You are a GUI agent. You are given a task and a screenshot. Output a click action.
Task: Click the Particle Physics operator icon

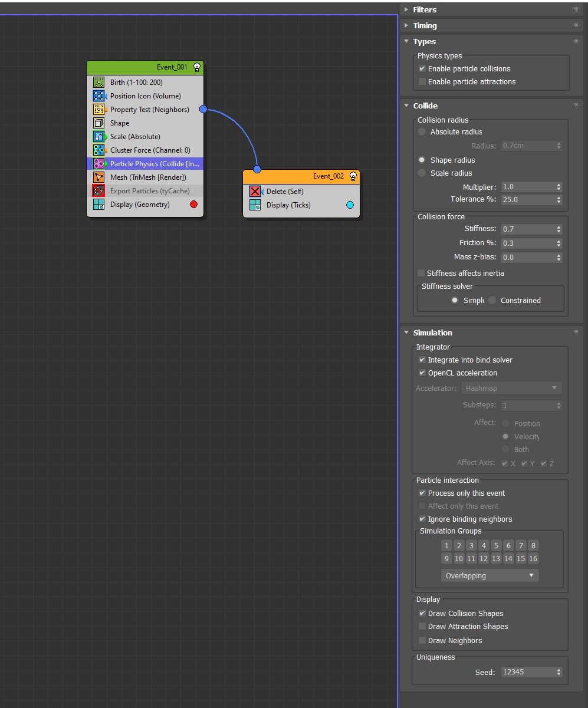click(99, 164)
